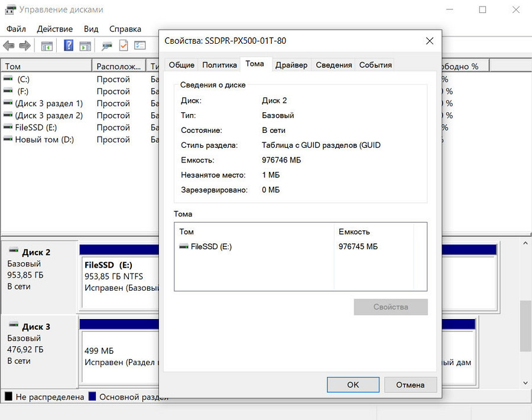Open the Справка menu

pyautogui.click(x=125, y=29)
